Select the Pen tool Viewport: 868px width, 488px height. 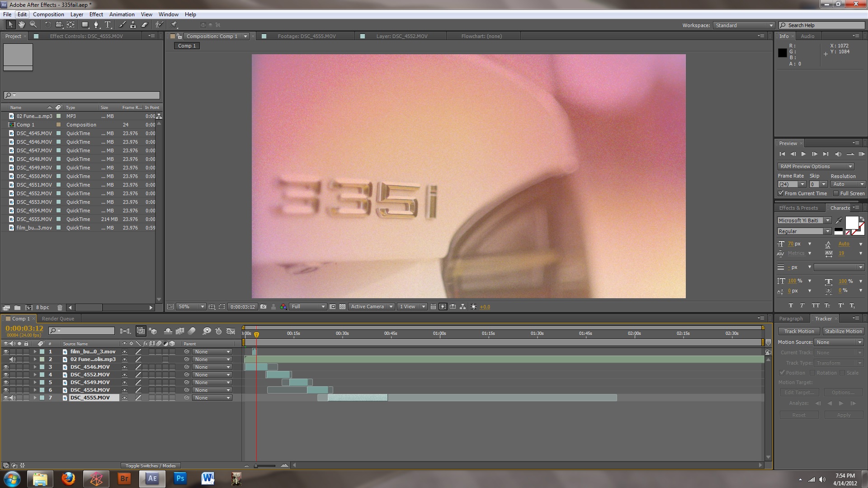[x=96, y=25]
